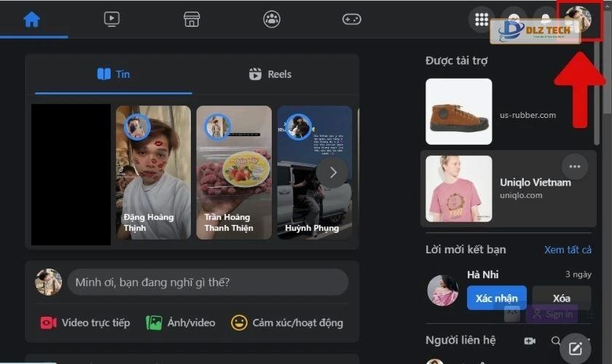
Task: Switch to the Reels tab
Action: [270, 74]
